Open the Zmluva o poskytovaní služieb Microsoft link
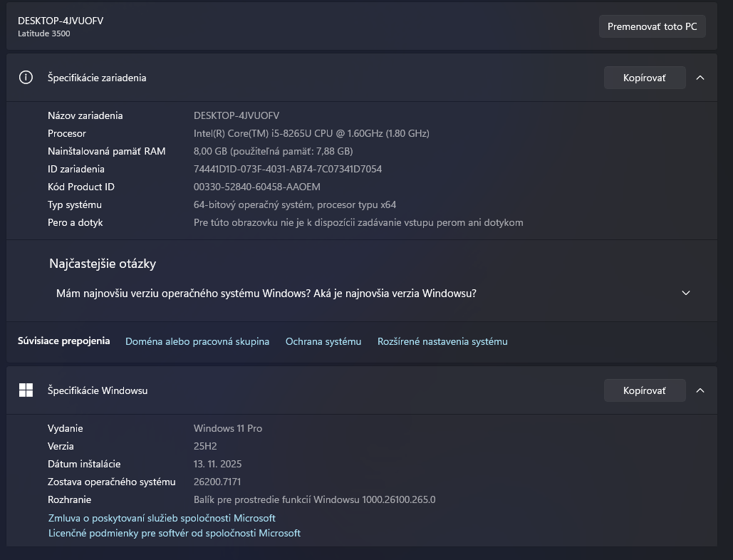The height and width of the screenshot is (560, 733). click(162, 518)
